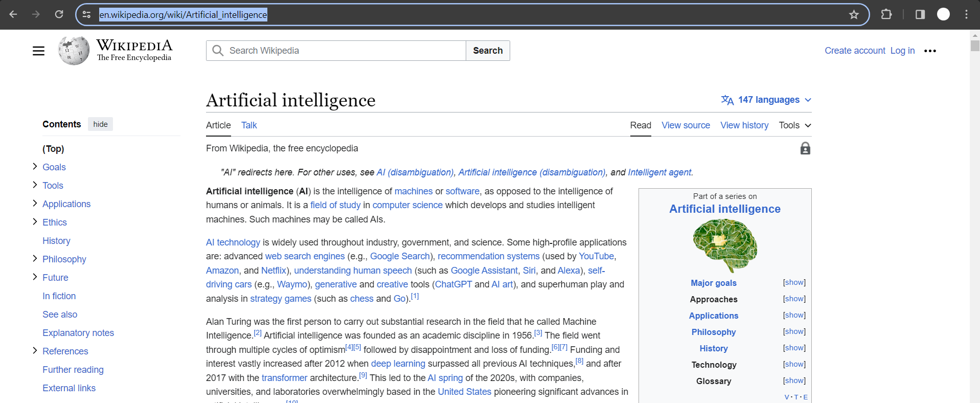Follow the ChatGPT link

click(453, 284)
